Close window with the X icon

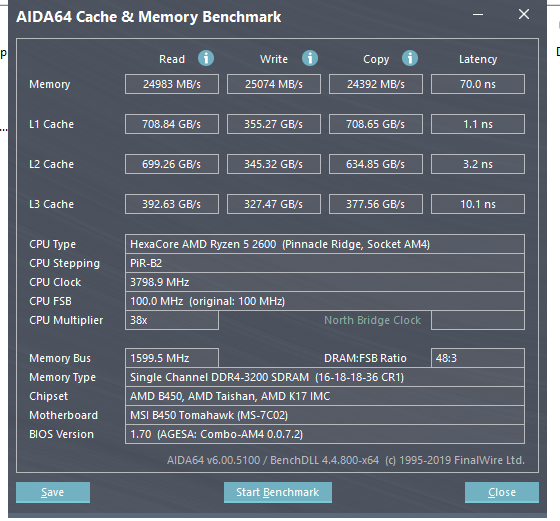click(524, 14)
